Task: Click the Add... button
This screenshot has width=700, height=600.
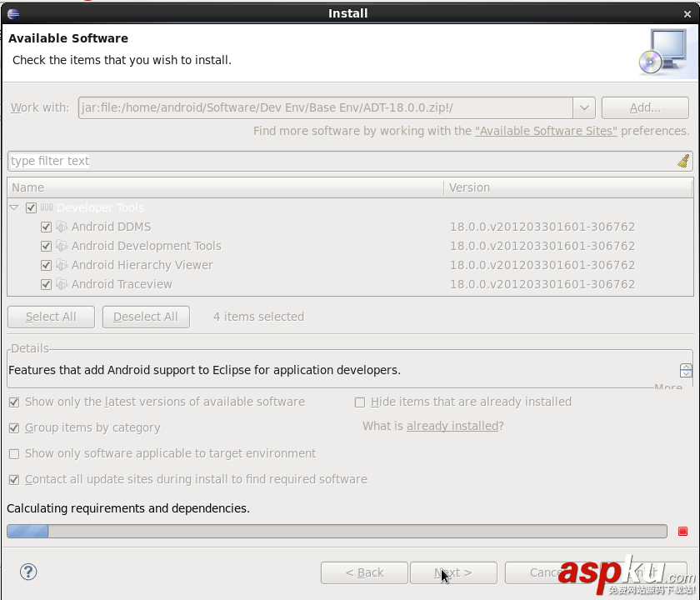Action: point(645,108)
